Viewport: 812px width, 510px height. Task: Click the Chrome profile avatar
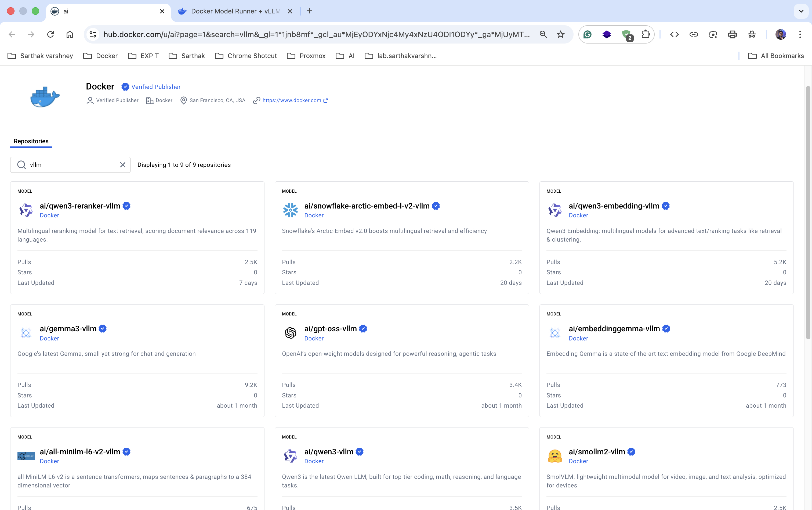click(x=781, y=34)
